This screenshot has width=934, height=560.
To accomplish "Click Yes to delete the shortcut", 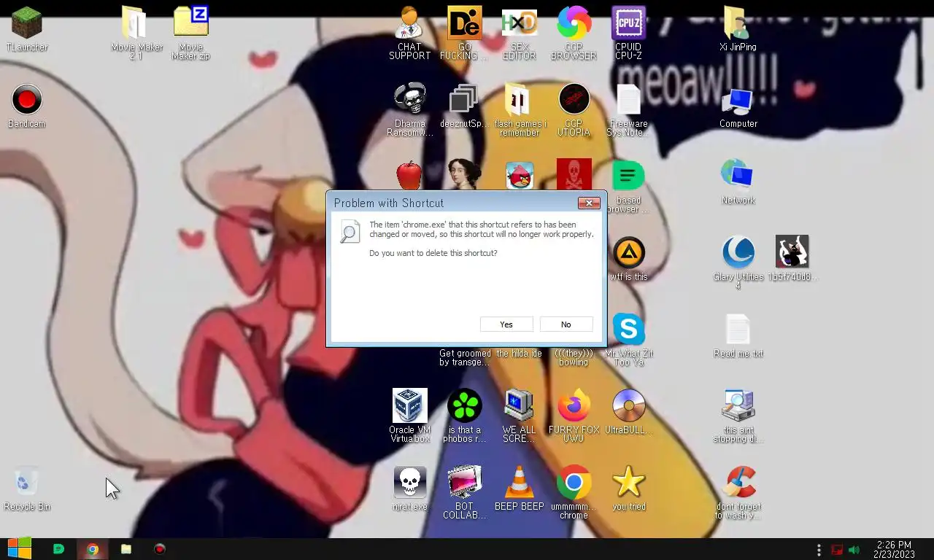I will tap(506, 324).
